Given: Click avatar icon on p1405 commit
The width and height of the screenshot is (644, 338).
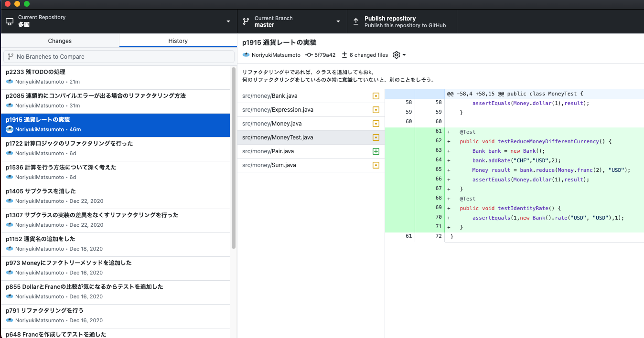Looking at the screenshot, I should click(10, 201).
